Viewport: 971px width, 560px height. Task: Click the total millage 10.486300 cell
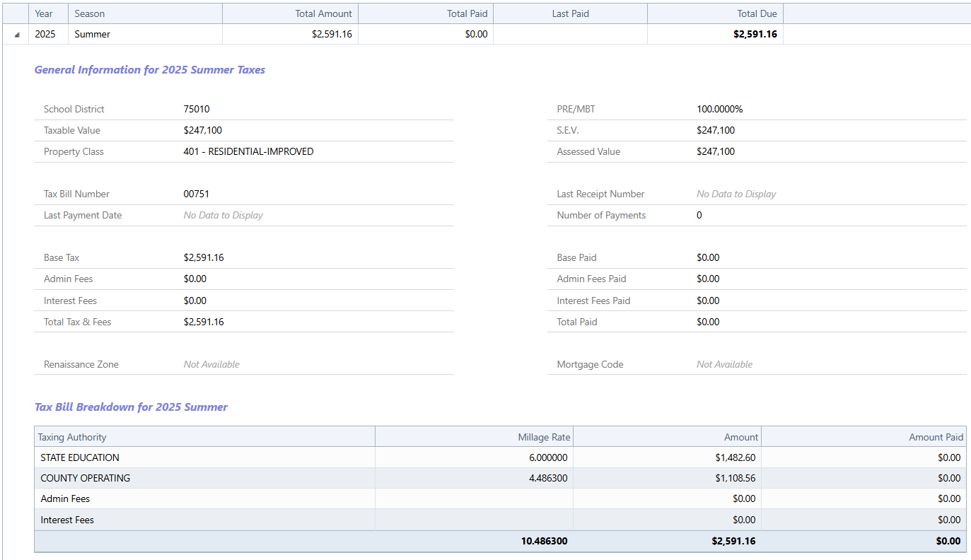coord(544,541)
